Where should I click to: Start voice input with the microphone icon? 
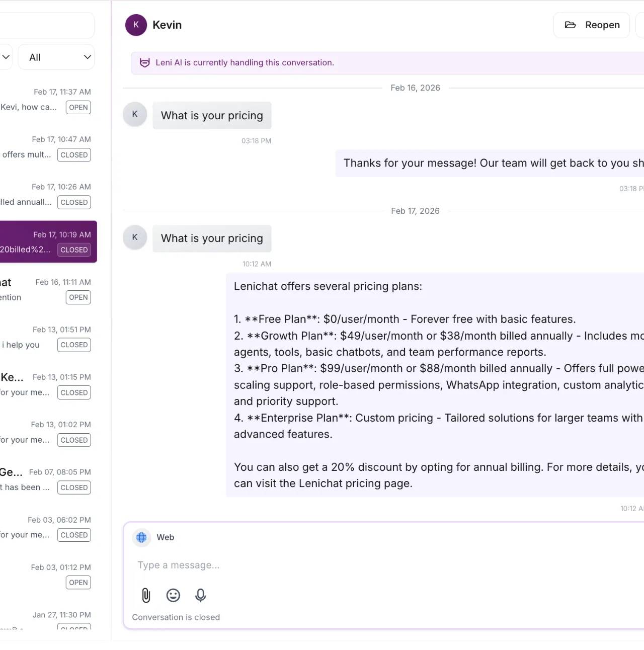200,595
